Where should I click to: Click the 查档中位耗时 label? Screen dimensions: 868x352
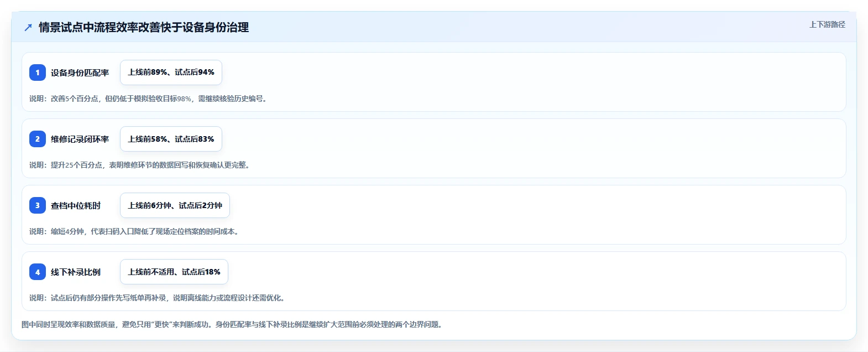pos(76,205)
